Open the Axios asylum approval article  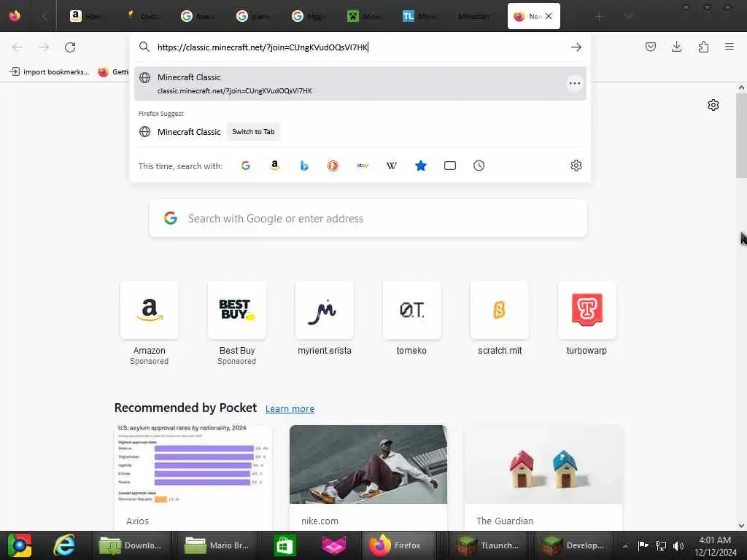(x=193, y=477)
